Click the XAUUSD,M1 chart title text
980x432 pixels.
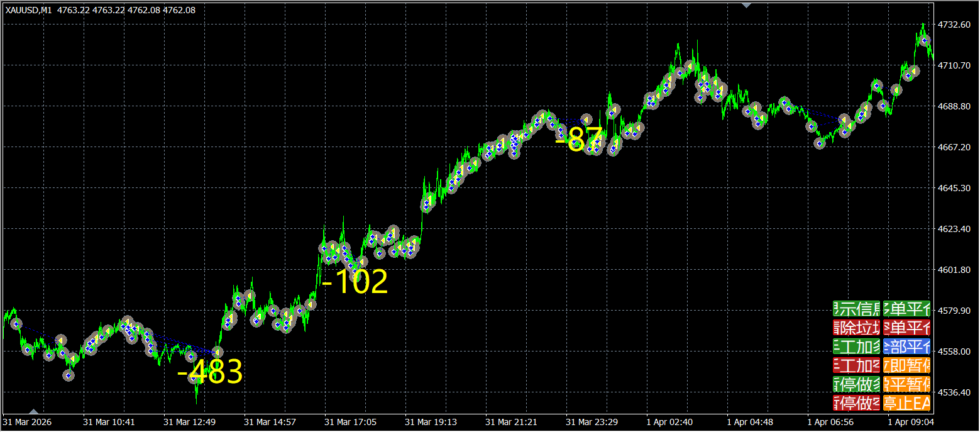[x=28, y=10]
